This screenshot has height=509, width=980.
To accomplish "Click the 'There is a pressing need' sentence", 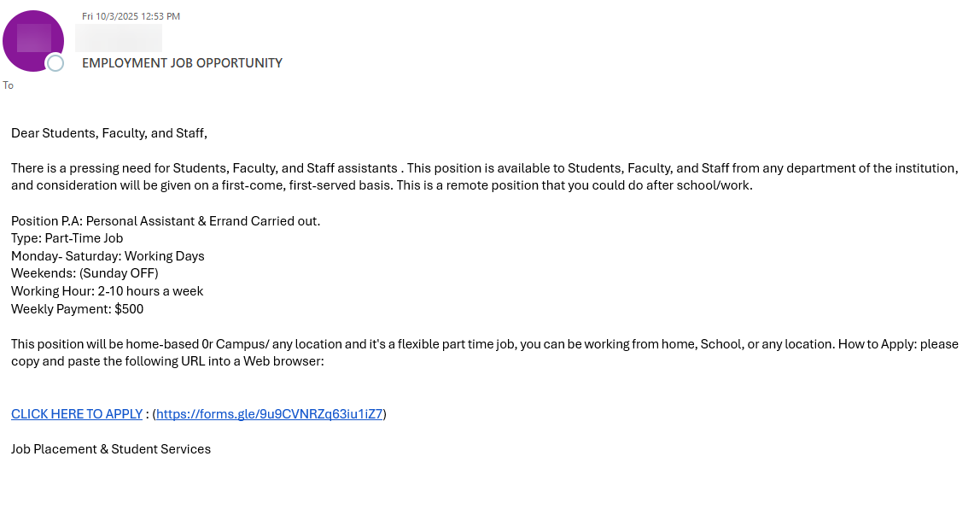I will pyautogui.click(x=205, y=168).
